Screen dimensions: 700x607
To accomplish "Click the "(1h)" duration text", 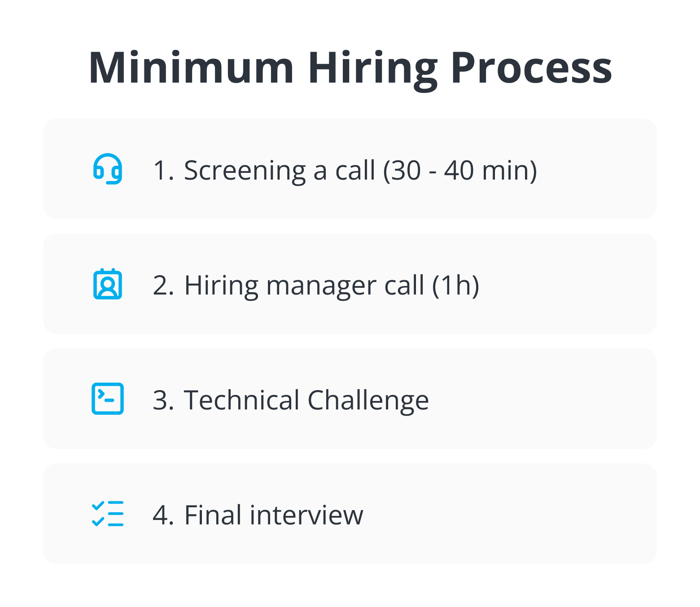I will [455, 286].
